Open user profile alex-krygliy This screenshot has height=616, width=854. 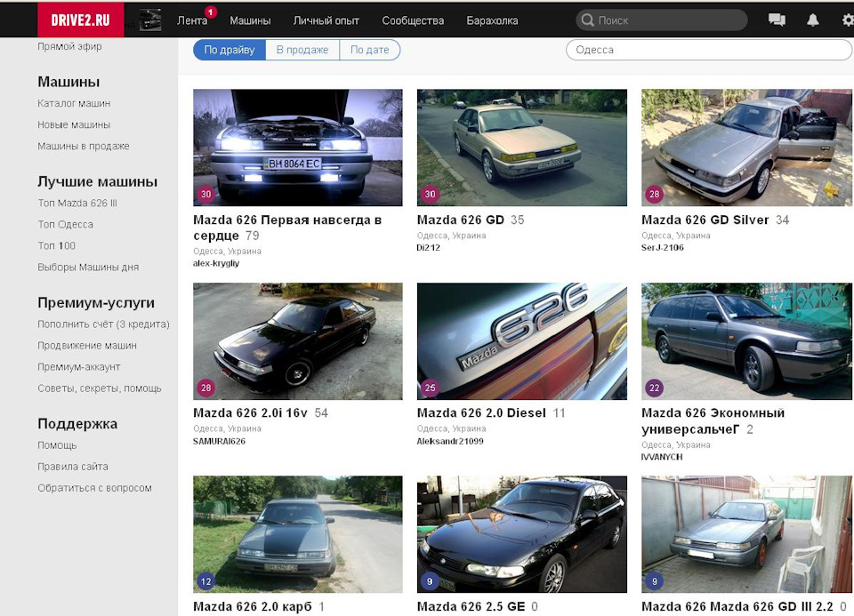tap(216, 263)
